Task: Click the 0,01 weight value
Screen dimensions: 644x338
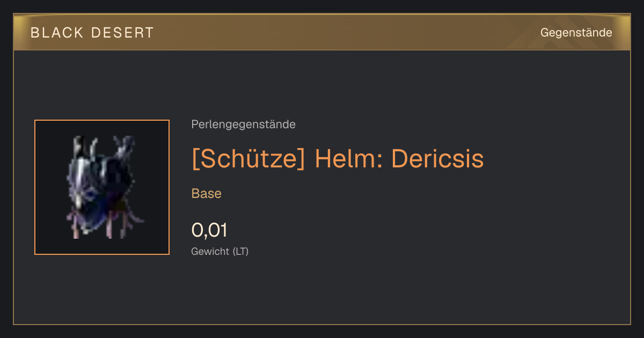Action: coord(209,230)
